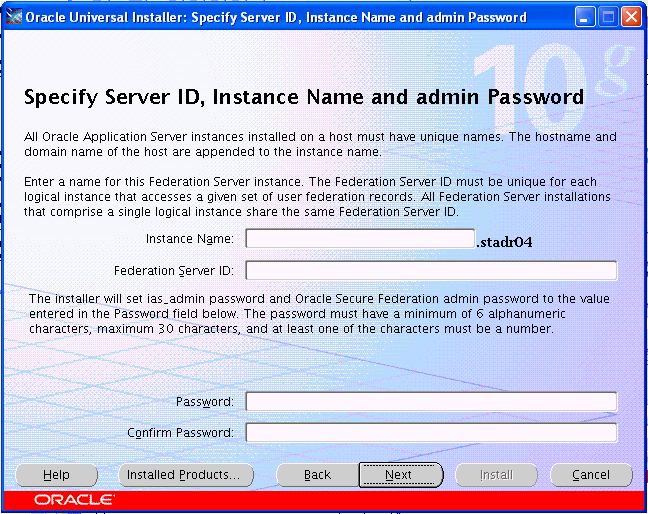Screen dimensions: 648x514
Task: Click the .stadr04 hostname suffix text
Action: pyautogui.click(x=504, y=242)
